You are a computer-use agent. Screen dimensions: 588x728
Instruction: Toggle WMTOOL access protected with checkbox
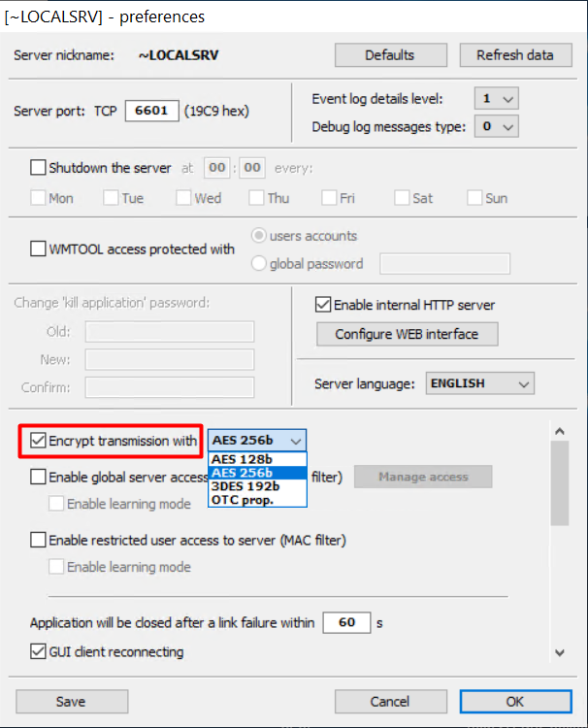point(39,249)
